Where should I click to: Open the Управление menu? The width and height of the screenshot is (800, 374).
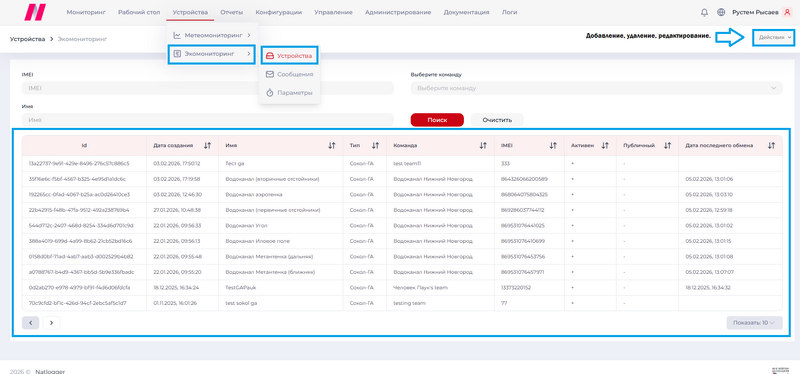tap(333, 12)
